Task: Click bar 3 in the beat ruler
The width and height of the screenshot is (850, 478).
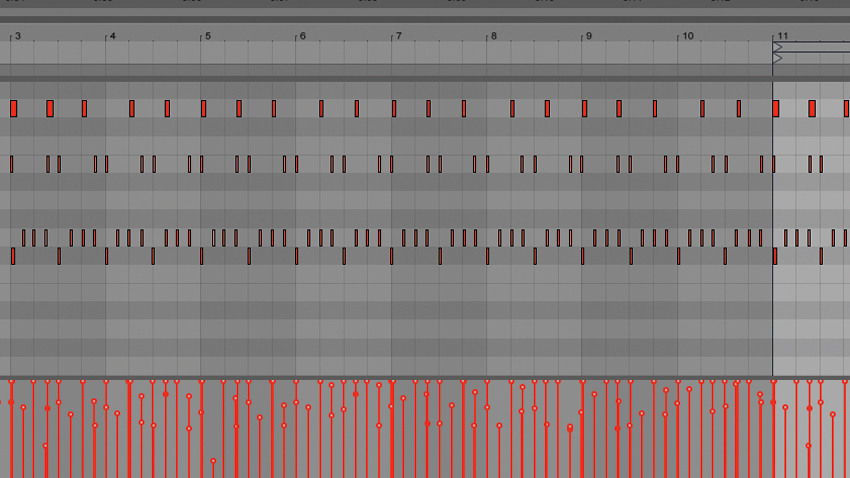Action: (18, 36)
